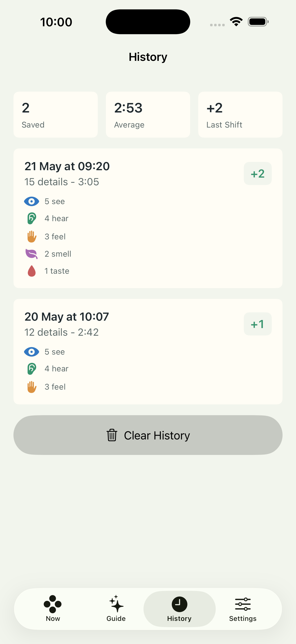
Task: Tap the Last Shift card
Action: click(240, 115)
